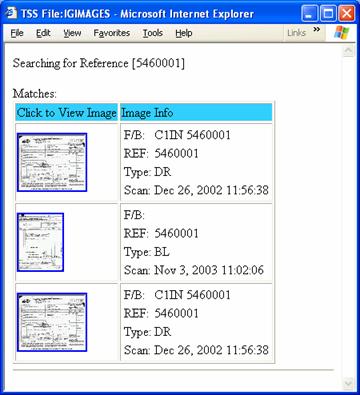The height and width of the screenshot is (395, 360).
Task: Open the Help menu
Action: [x=184, y=33]
